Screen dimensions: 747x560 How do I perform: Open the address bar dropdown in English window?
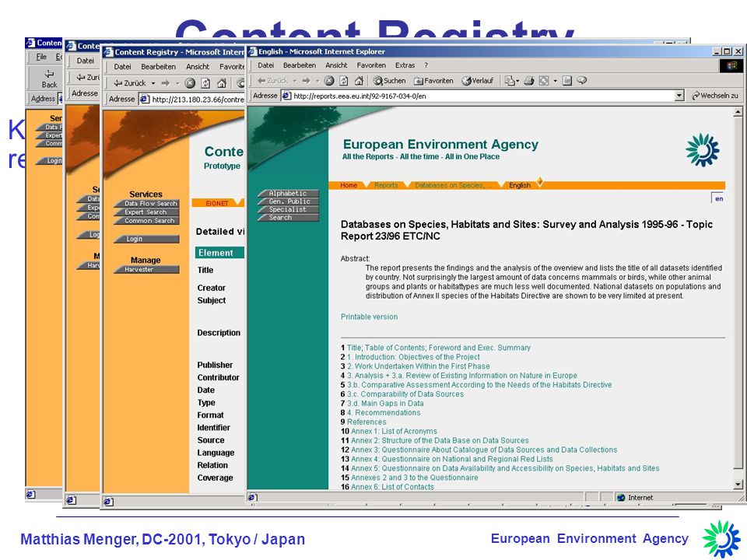[679, 96]
